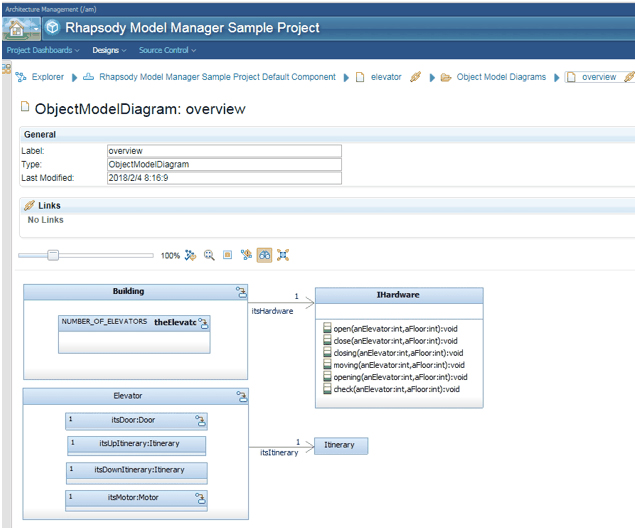Select the itsDownItinerary:Itinerary part
The height and width of the screenshot is (528, 635).
coord(137,473)
